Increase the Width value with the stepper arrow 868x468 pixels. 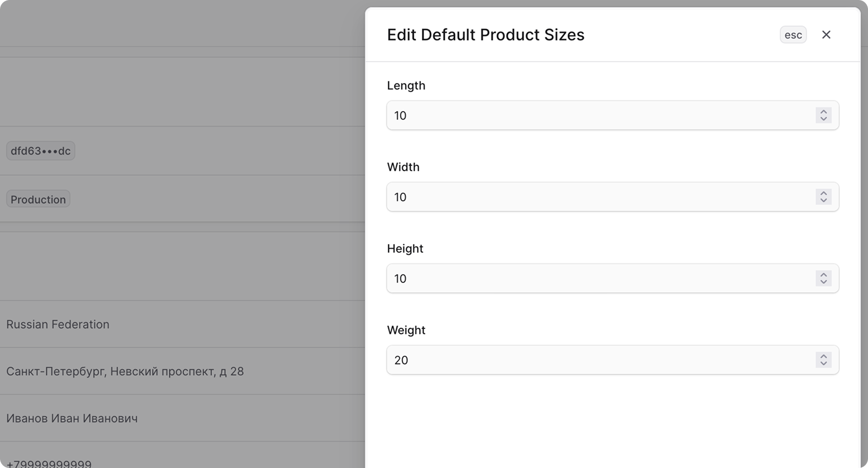click(824, 193)
